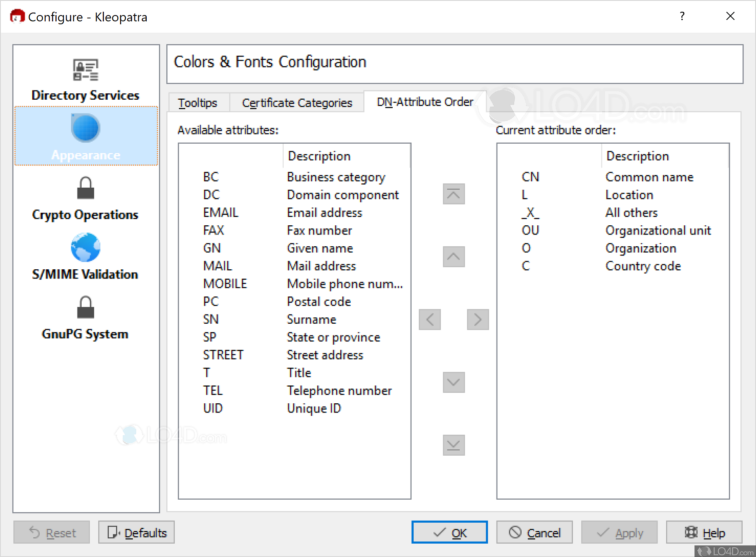Image resolution: width=756 pixels, height=557 pixels.
Task: Open context help with the question mark icon
Action: (682, 16)
